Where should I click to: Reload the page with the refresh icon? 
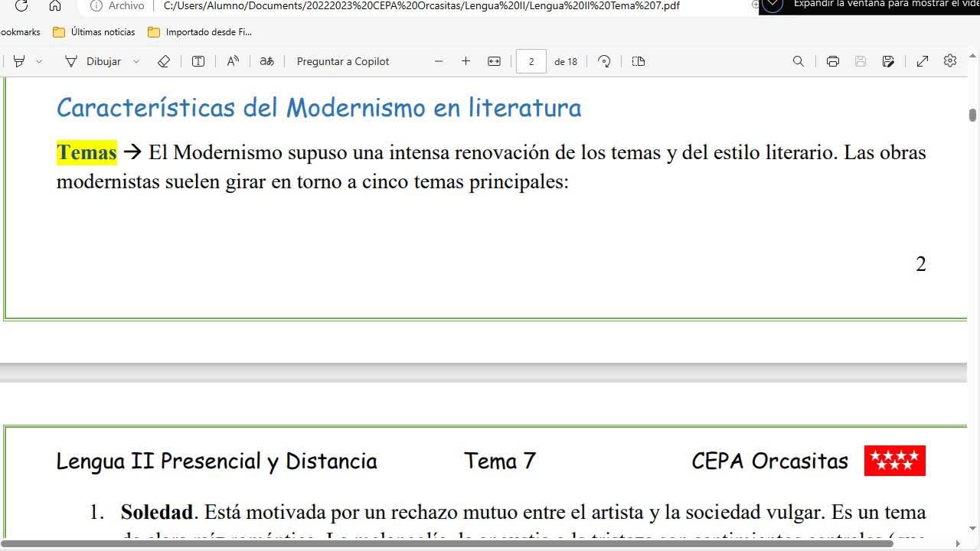click(21, 6)
